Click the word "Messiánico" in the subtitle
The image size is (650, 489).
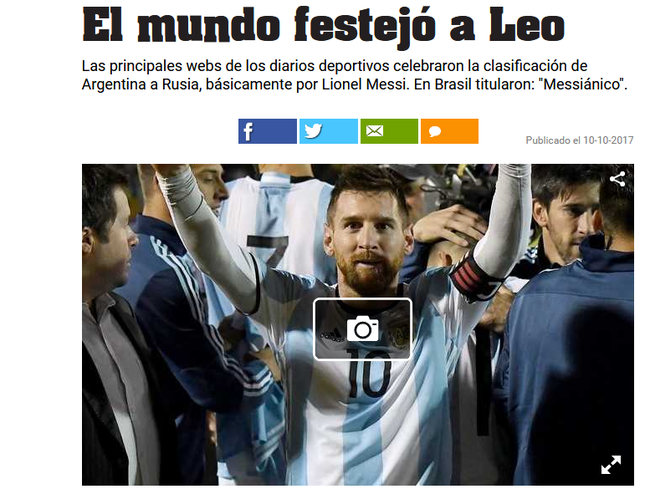pos(583,85)
